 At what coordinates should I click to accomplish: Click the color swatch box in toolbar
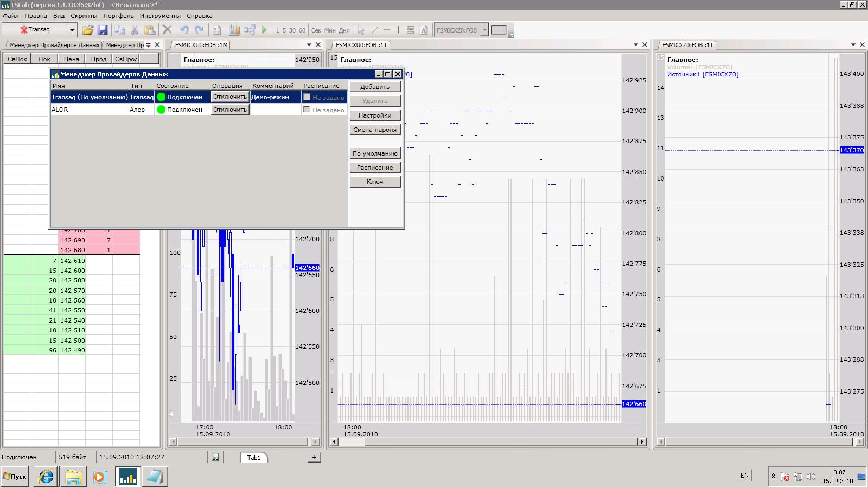click(x=498, y=30)
